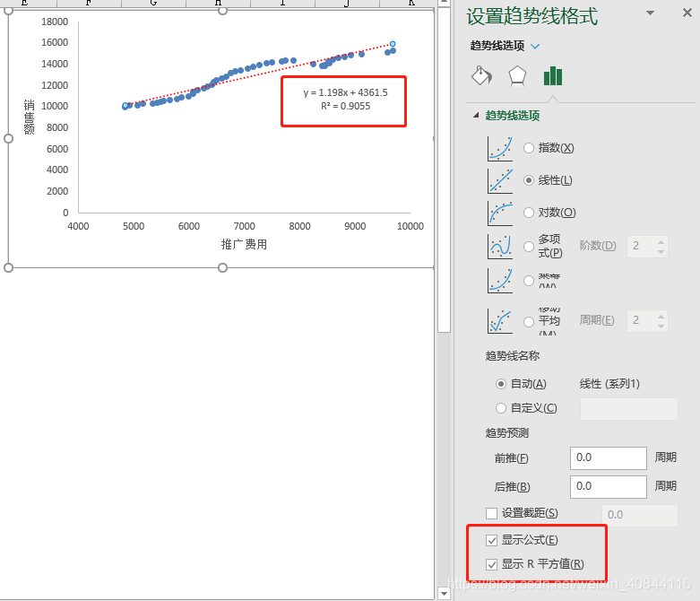Click the exponential trendline preview icon

click(500, 148)
